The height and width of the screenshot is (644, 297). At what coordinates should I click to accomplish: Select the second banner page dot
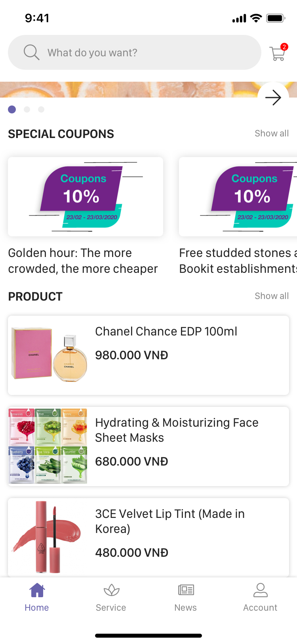tap(27, 109)
